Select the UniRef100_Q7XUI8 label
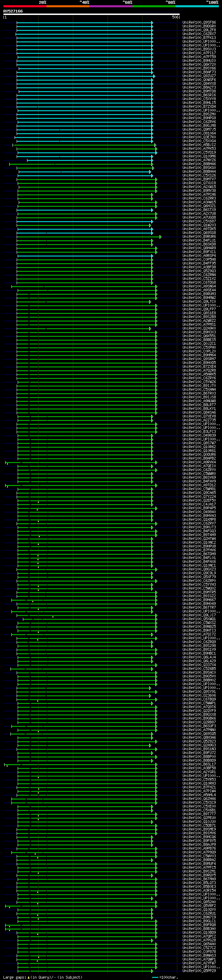This screenshot has height=980, width=222. 199,183
